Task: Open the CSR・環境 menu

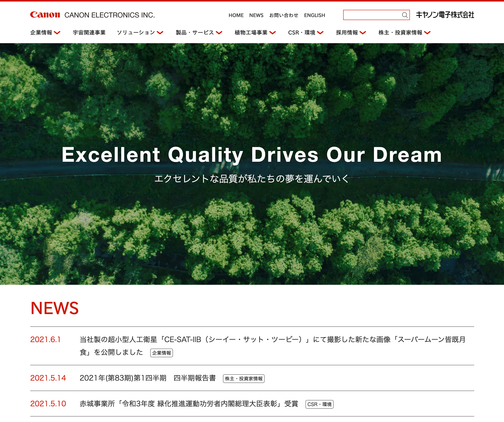Action: coord(302,33)
